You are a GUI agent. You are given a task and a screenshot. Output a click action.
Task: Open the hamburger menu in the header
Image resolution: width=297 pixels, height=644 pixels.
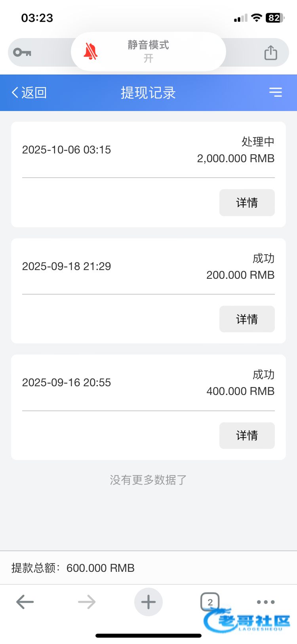pos(276,92)
